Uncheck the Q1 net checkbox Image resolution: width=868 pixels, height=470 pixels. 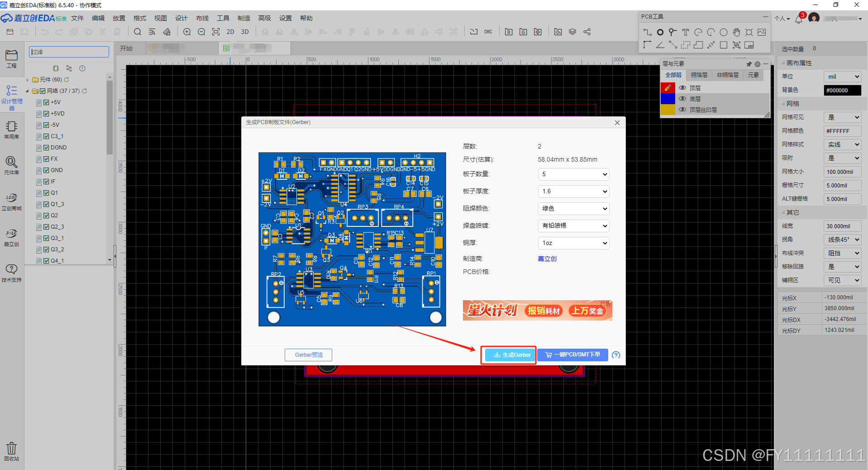[46, 193]
